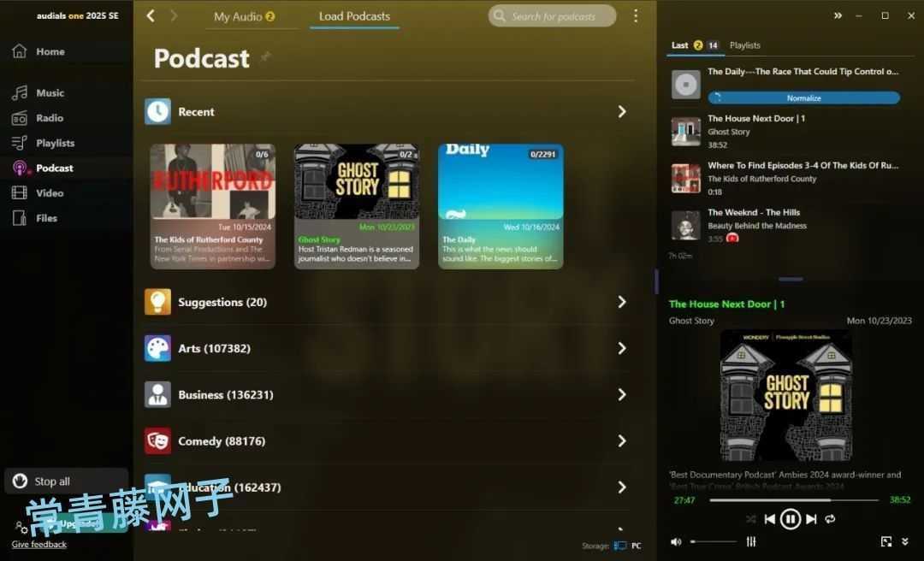Pin the Podcast view
Screen dimensions: 924x561
(x=266, y=56)
